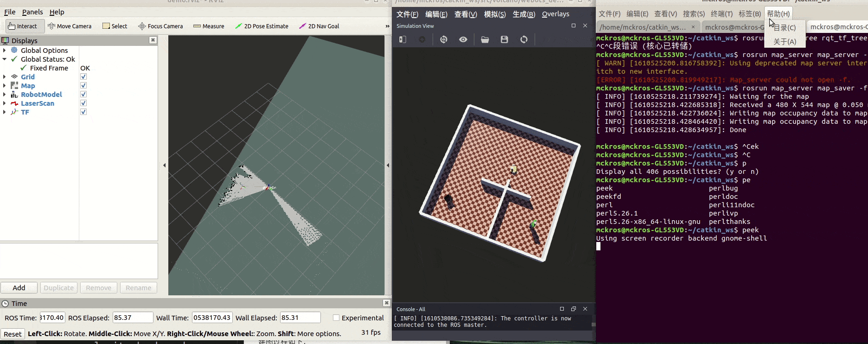Open the Webots 模拟(S) menu
This screenshot has width=868, height=344.
pyautogui.click(x=495, y=14)
